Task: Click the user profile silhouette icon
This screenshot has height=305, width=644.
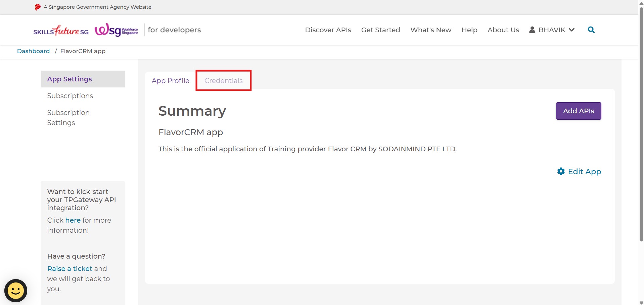Action: tap(532, 30)
